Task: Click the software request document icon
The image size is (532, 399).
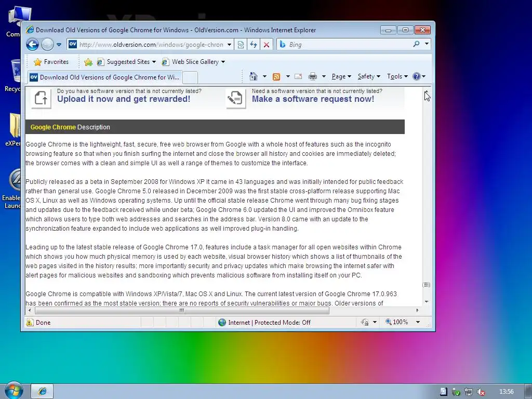Action: point(236,98)
